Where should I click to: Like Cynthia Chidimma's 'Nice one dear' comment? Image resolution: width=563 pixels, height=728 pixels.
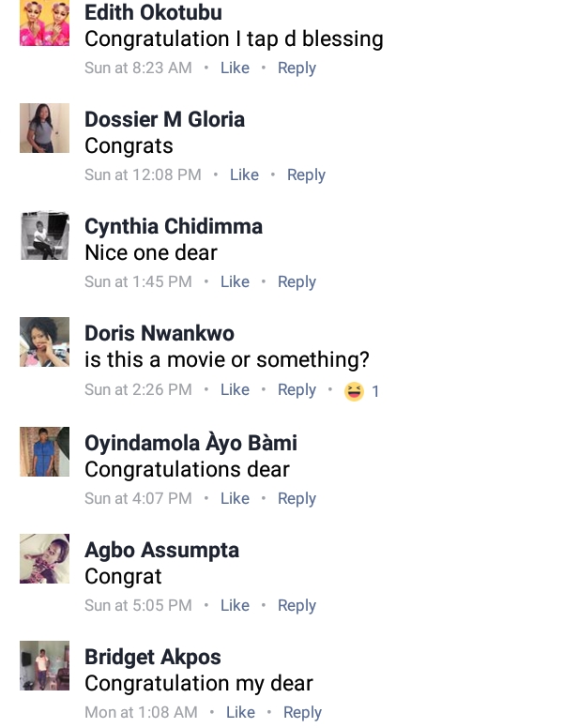click(235, 281)
